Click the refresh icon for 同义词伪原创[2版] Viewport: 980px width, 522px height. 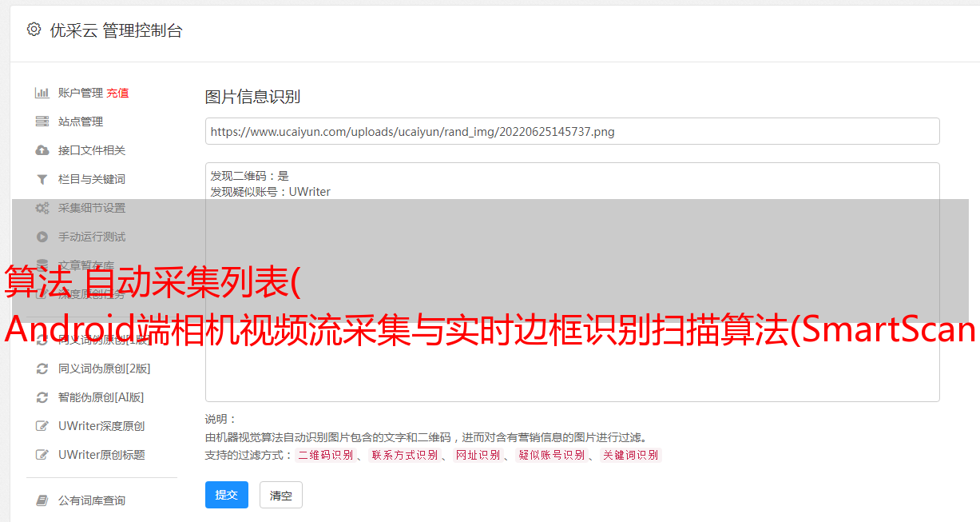[42, 369]
